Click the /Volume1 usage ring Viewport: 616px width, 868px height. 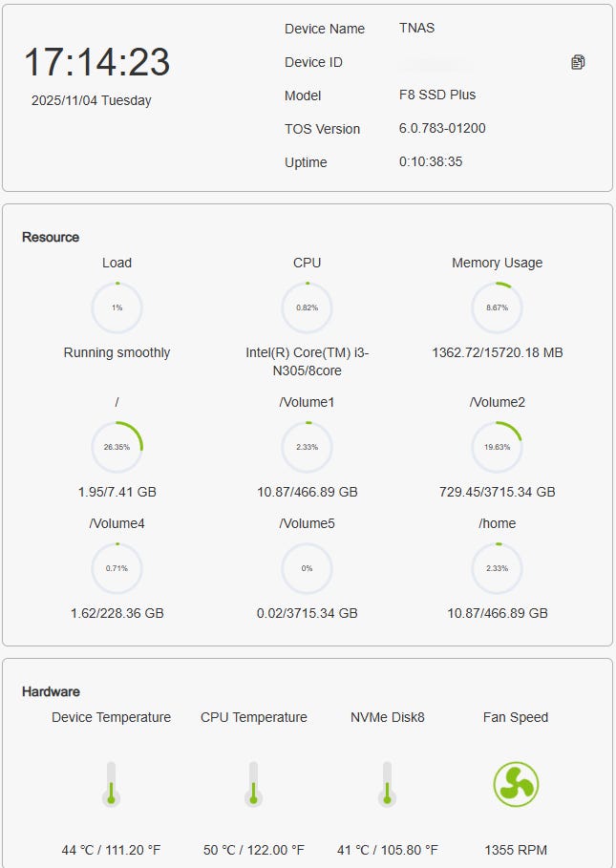click(x=307, y=447)
